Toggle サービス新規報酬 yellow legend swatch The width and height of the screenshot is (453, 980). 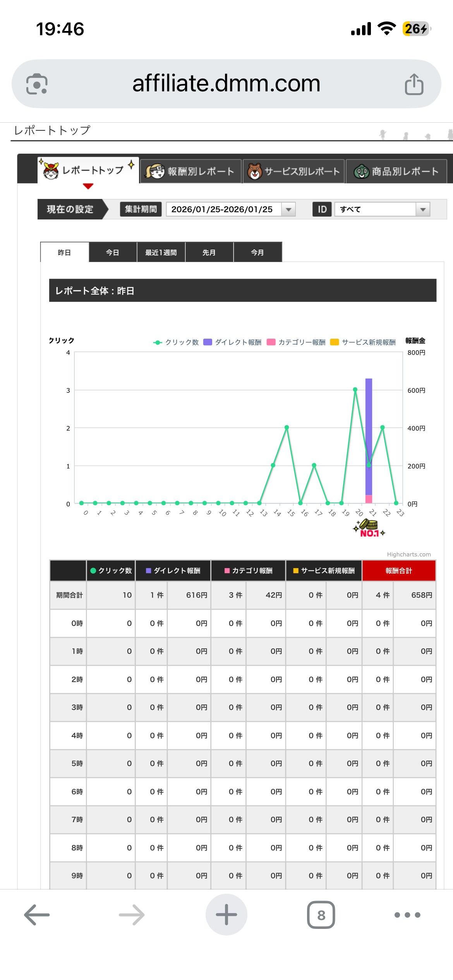(x=335, y=342)
